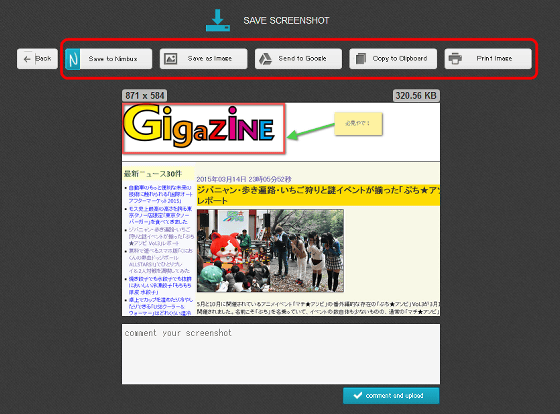Click the printer icon
The height and width of the screenshot is (414, 560).
[x=455, y=59]
